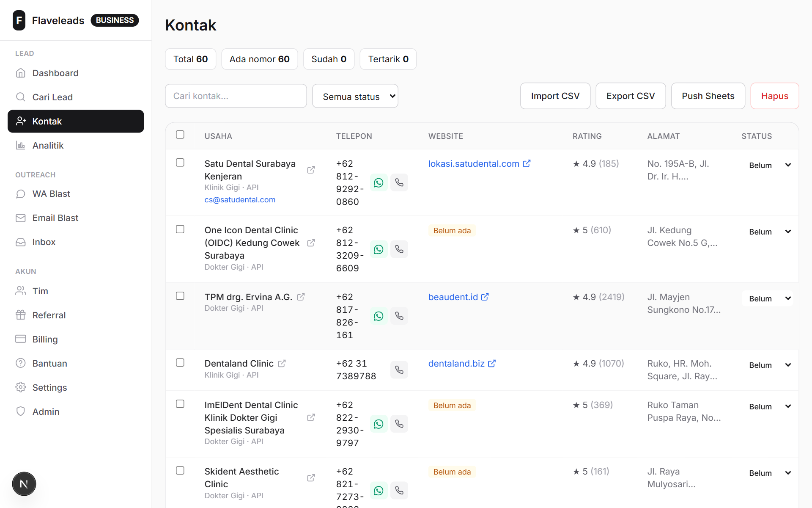Open WhatsApp for ImElDent Dental Clinic
Screen dimensions: 812x508
(x=379, y=424)
